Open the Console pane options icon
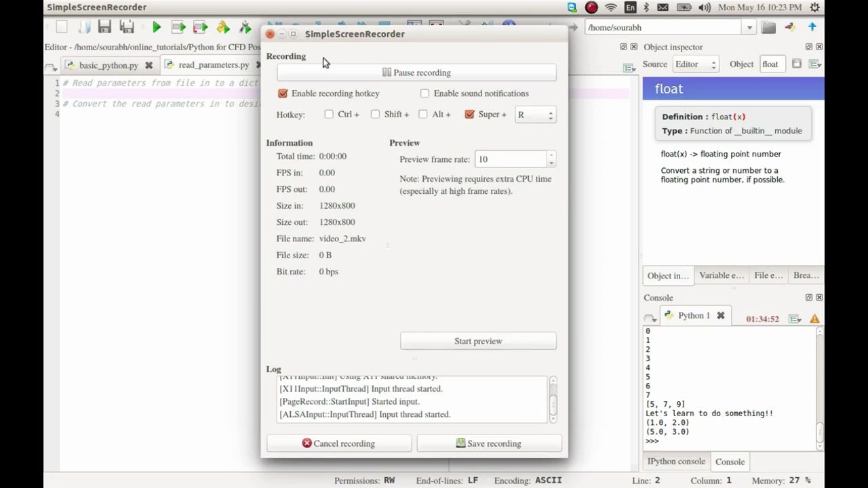The image size is (868, 488). tap(795, 319)
